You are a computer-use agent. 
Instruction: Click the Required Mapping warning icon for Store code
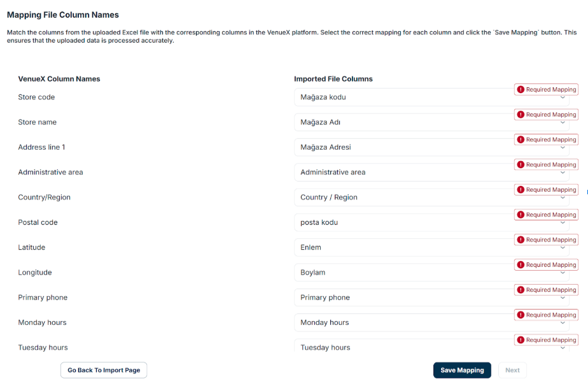coord(521,89)
